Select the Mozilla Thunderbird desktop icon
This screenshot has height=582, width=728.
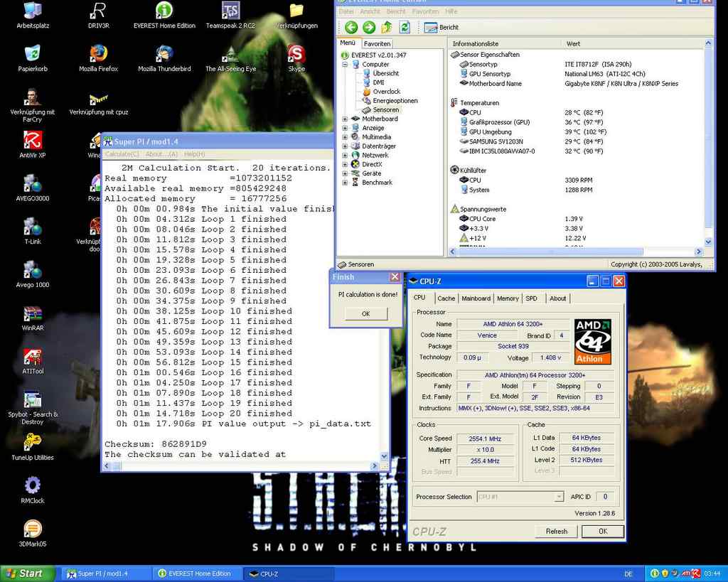[164, 58]
